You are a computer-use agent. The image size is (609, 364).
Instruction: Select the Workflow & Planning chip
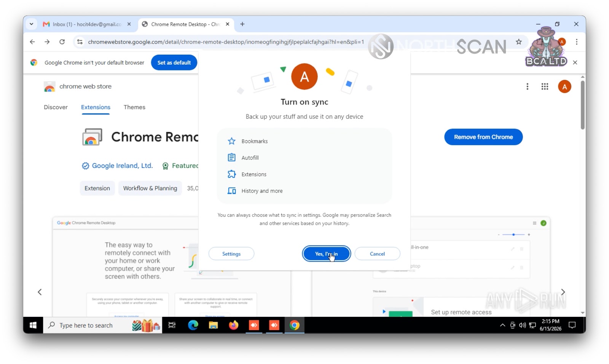150,188
